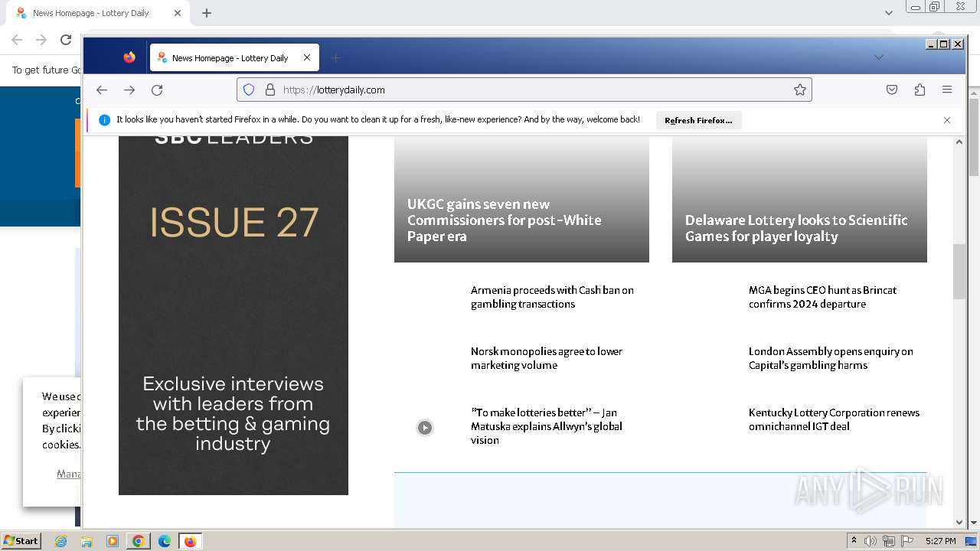Open SBC Leaders Issue 27 banner
This screenshot has height=551, width=980.
[234, 315]
